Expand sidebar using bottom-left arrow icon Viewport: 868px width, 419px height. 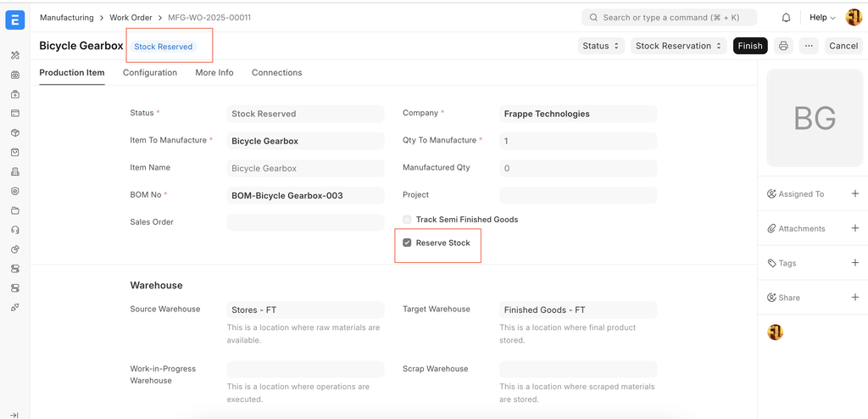pyautogui.click(x=15, y=415)
